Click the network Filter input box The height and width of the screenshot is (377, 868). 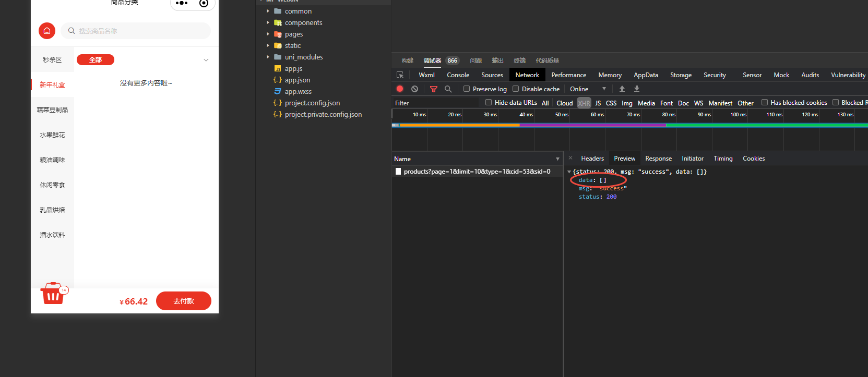pyautogui.click(x=435, y=103)
